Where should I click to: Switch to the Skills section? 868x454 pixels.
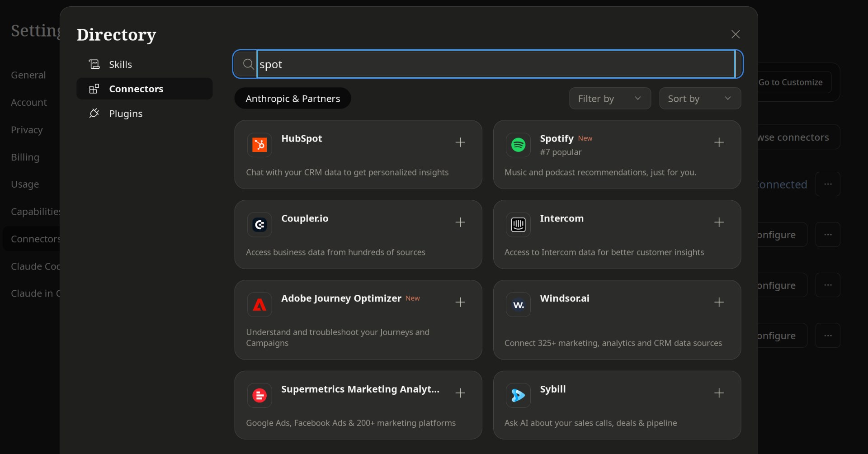click(x=120, y=65)
